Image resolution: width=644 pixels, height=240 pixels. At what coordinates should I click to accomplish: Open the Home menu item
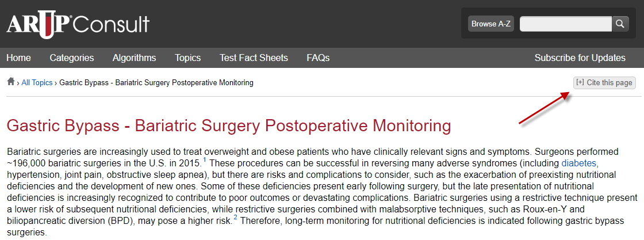point(18,58)
